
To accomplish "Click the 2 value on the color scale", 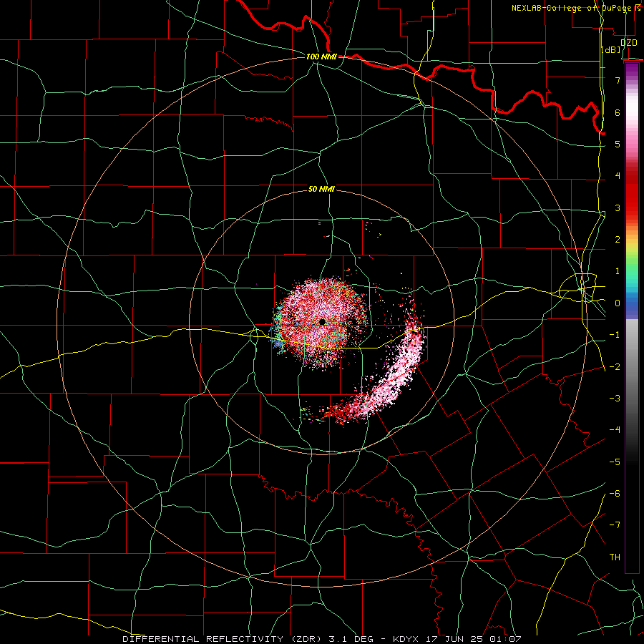I will click(x=618, y=240).
